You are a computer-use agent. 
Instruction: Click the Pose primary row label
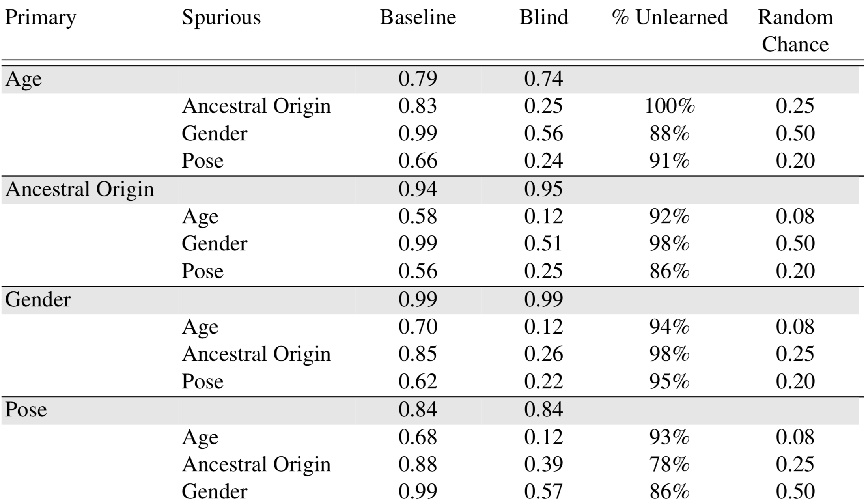point(26,410)
